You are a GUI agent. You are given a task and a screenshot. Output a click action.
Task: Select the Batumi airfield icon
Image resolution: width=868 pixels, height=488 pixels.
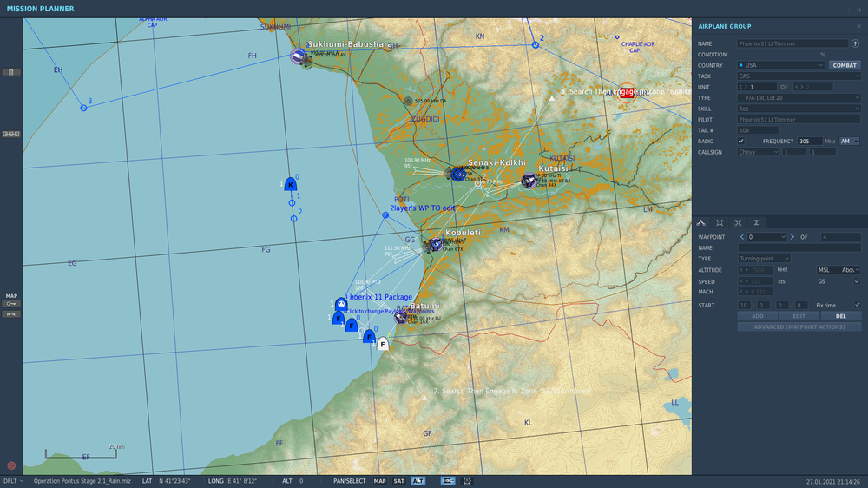pos(401,317)
